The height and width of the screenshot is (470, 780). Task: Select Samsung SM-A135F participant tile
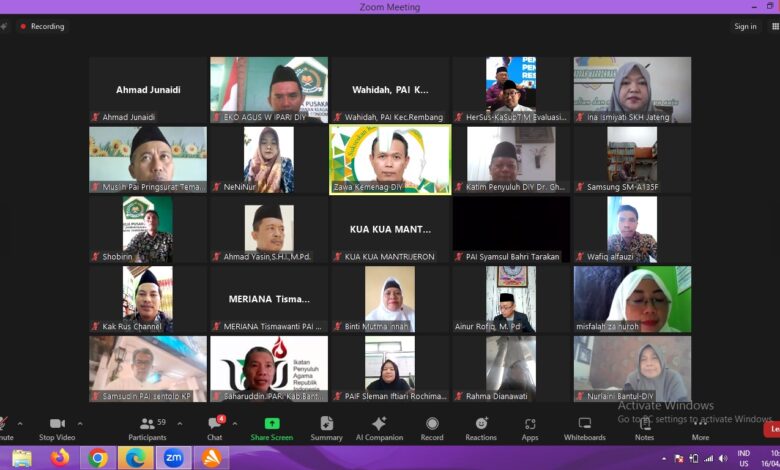coord(632,160)
